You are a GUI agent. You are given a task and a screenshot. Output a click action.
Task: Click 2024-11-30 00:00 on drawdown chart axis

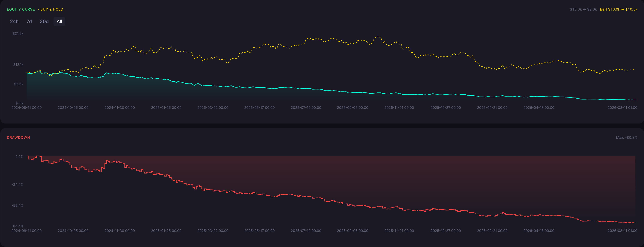[120, 231]
